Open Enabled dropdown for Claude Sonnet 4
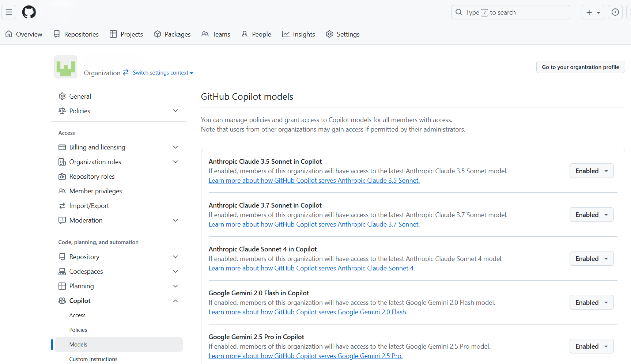 point(592,258)
